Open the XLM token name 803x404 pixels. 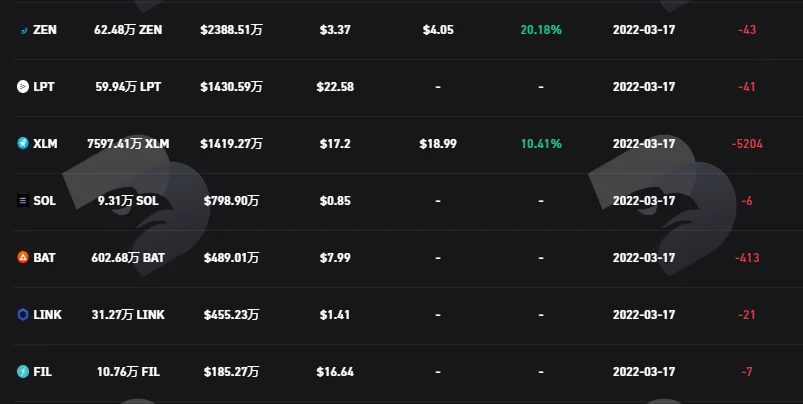[x=45, y=144]
